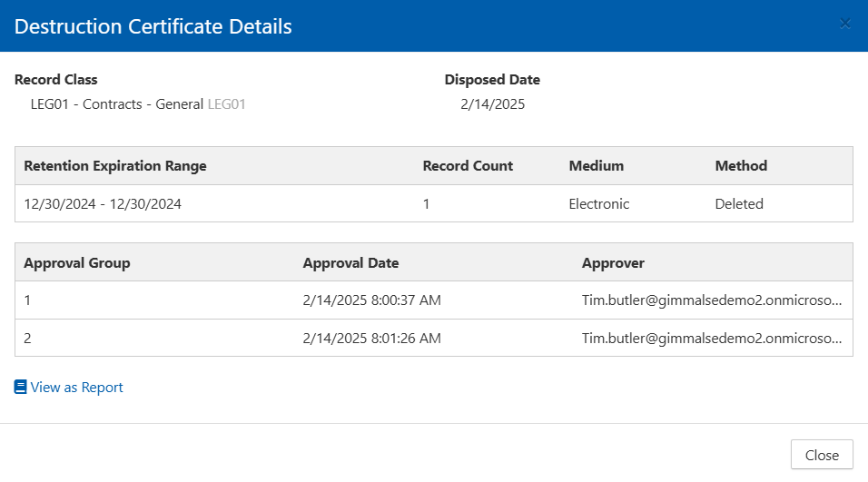
Task: Click the Disposed Date value 2/14/2025
Action: pyautogui.click(x=493, y=104)
